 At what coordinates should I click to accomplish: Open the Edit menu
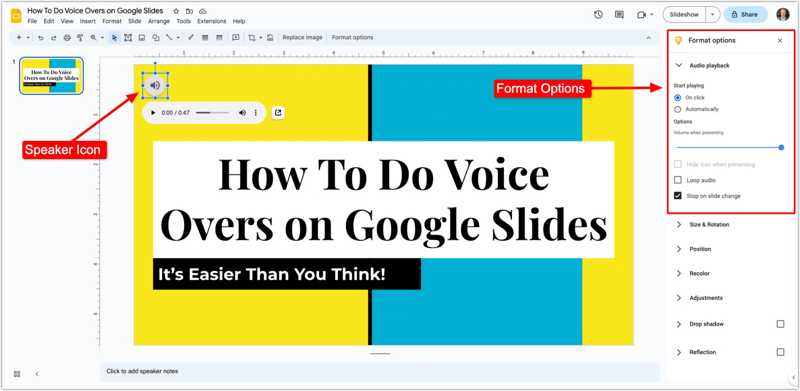click(48, 21)
